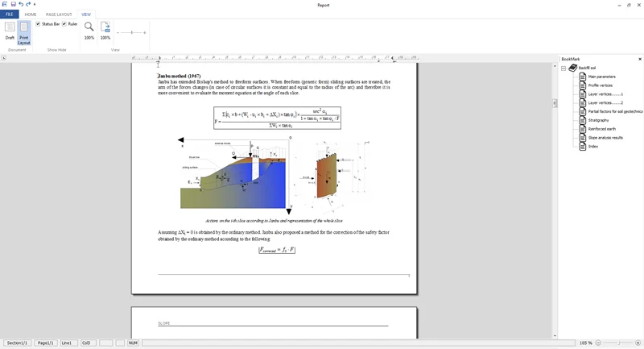Viewport: 644px width, 349px height.
Task: Select 'Main parameters' bookmark text
Action: 601,77
